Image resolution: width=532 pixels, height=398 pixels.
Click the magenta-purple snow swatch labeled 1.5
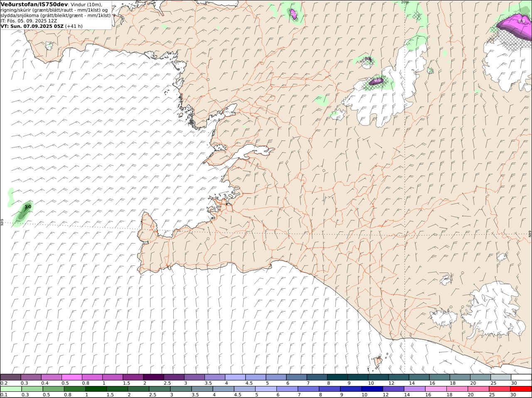coord(133,377)
